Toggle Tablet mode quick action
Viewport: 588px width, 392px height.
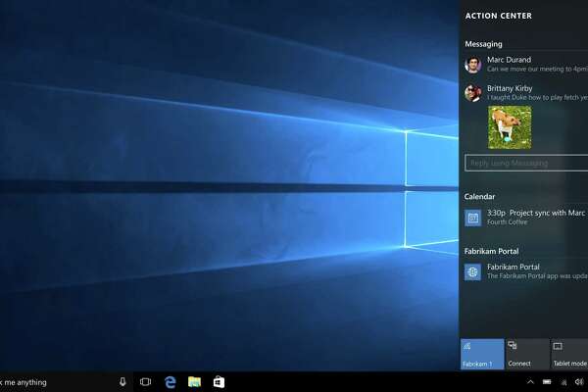point(569,354)
